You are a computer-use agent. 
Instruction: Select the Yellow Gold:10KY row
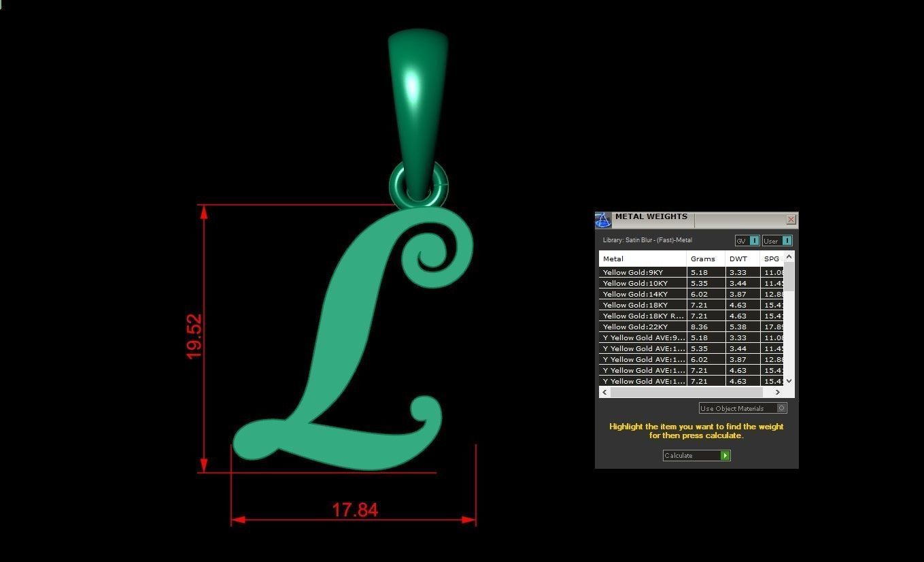click(x=691, y=283)
